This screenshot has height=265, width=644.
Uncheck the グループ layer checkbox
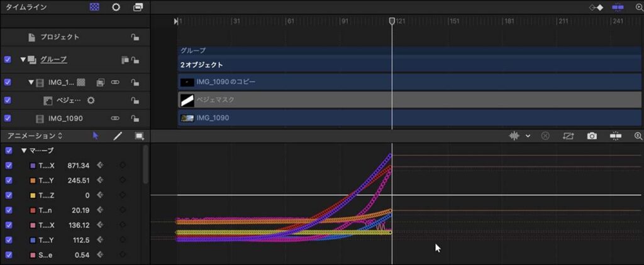[8, 60]
